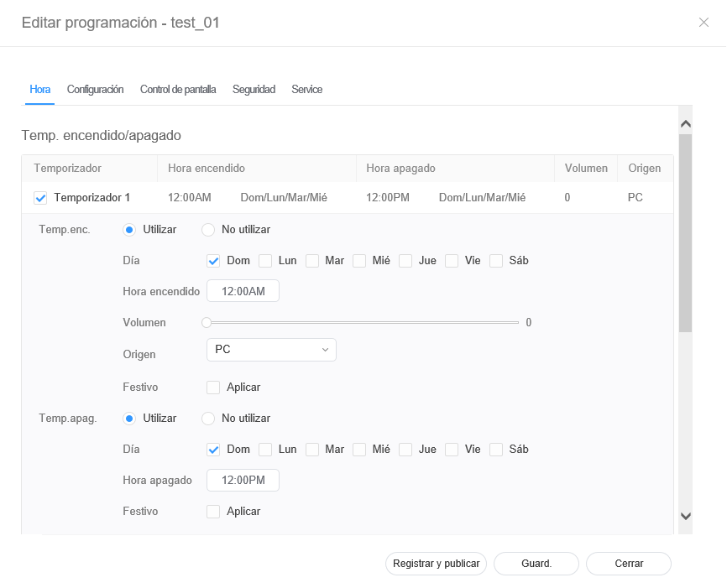Check Aplicar for Festivo under Temp.enc.

pyautogui.click(x=213, y=388)
